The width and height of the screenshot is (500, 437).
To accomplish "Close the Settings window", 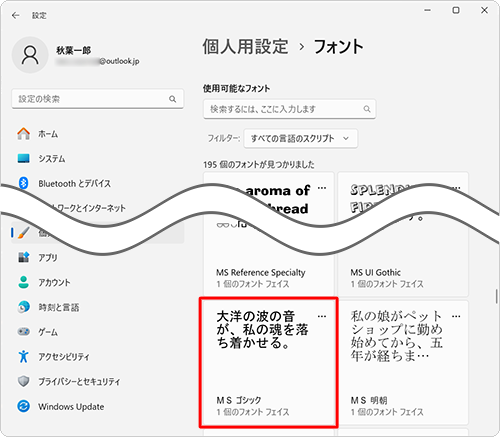I will pyautogui.click(x=484, y=10).
